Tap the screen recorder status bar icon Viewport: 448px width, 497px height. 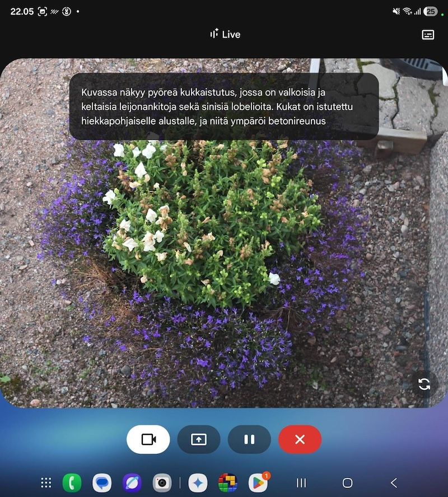coord(43,12)
